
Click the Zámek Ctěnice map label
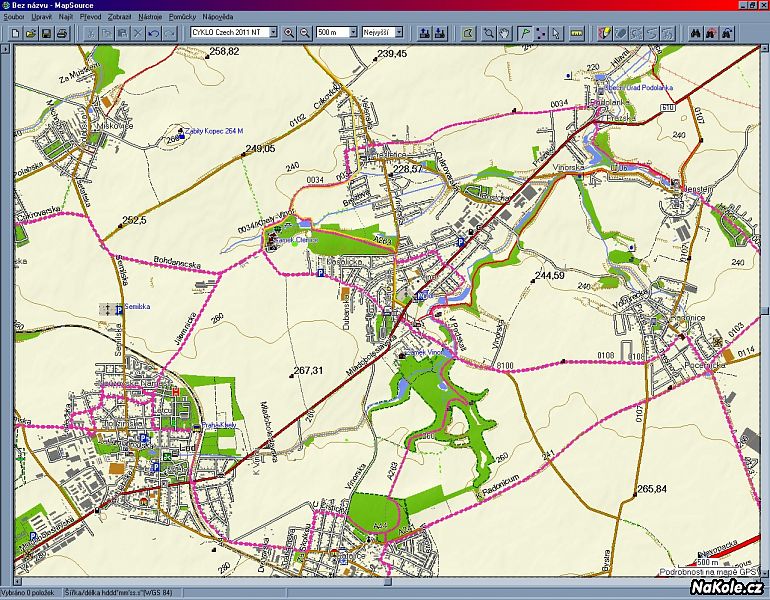[x=298, y=240]
